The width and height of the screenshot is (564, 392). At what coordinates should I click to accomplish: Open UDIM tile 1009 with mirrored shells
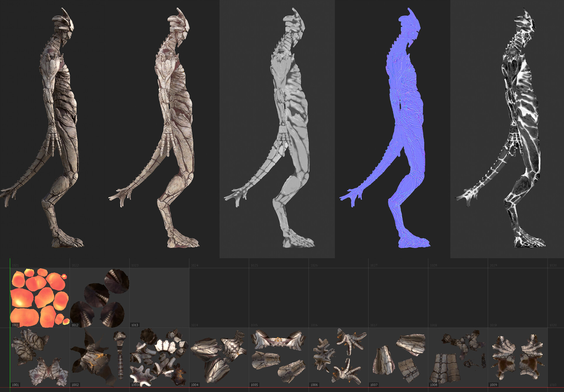[x=518, y=357]
